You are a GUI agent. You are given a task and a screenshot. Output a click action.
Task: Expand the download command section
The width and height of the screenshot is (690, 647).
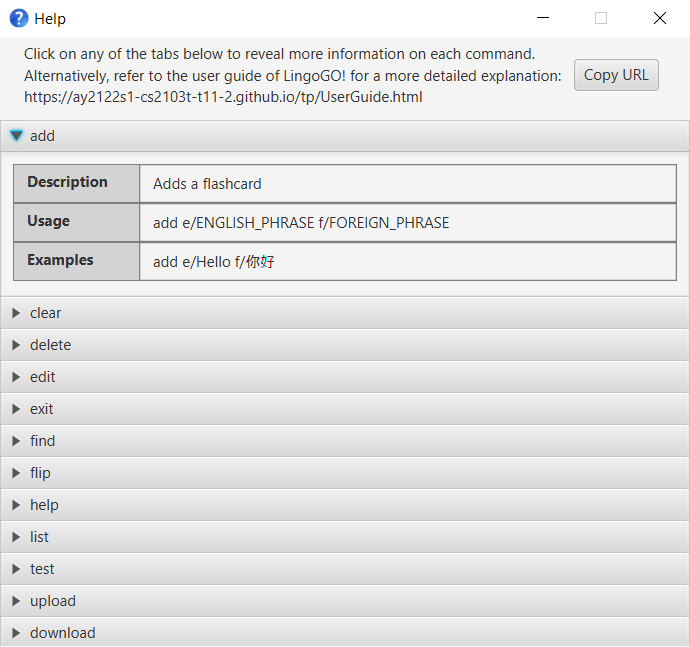pyautogui.click(x=62, y=633)
